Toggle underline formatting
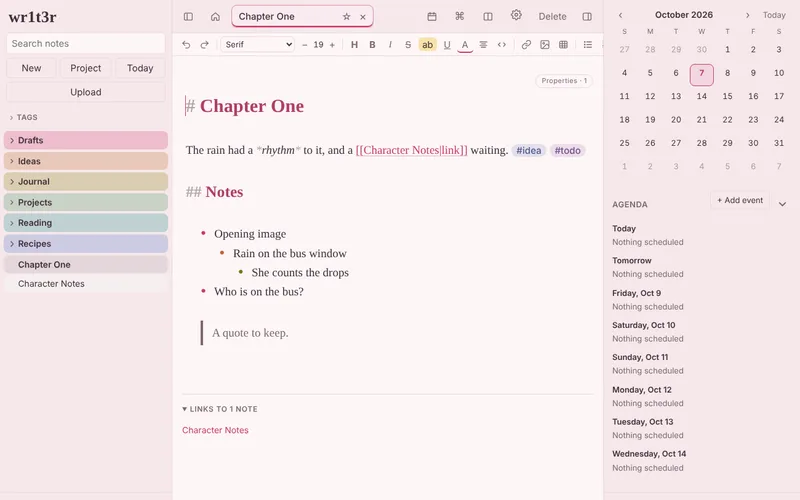 [x=447, y=44]
